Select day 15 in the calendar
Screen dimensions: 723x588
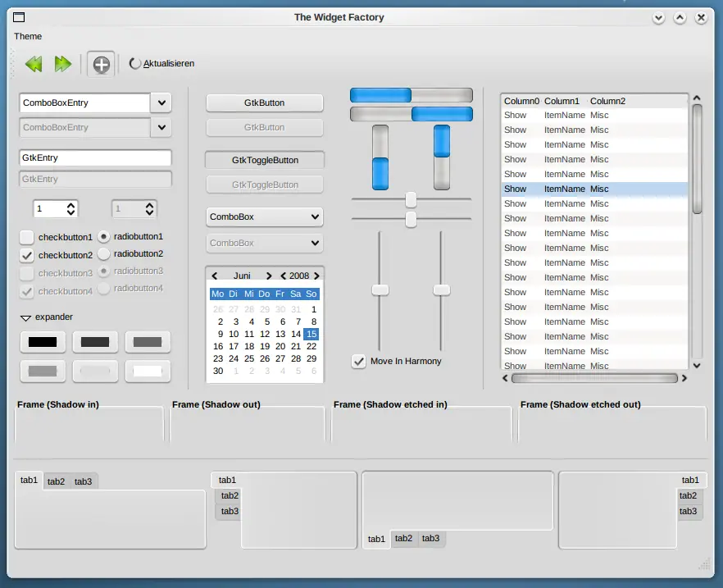[x=311, y=334]
